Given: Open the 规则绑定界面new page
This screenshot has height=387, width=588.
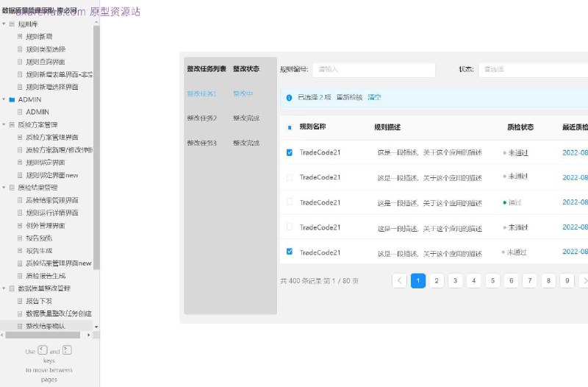Looking at the screenshot, I should pyautogui.click(x=52, y=175).
